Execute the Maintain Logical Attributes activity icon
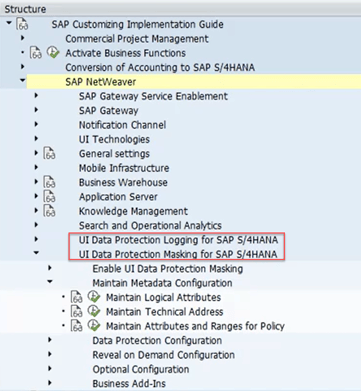This screenshot has height=391, width=361. 94,297
